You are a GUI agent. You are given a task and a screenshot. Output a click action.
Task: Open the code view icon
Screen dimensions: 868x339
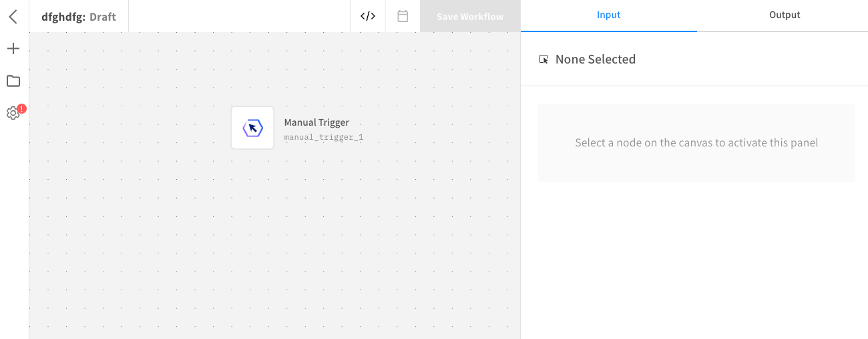click(368, 16)
